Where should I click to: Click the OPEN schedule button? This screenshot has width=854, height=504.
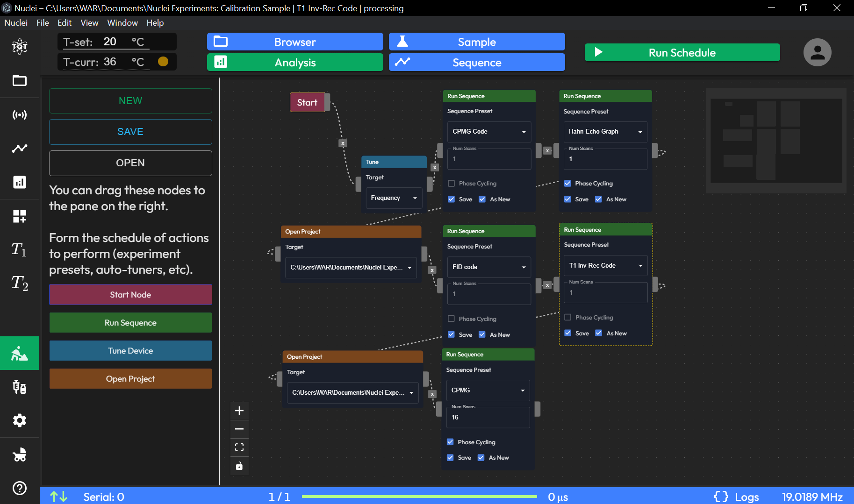click(x=130, y=163)
